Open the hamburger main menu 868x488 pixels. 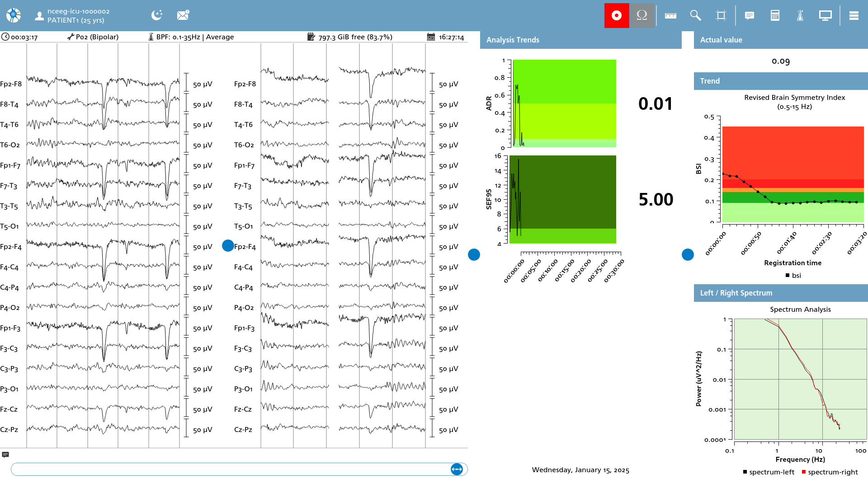(854, 16)
